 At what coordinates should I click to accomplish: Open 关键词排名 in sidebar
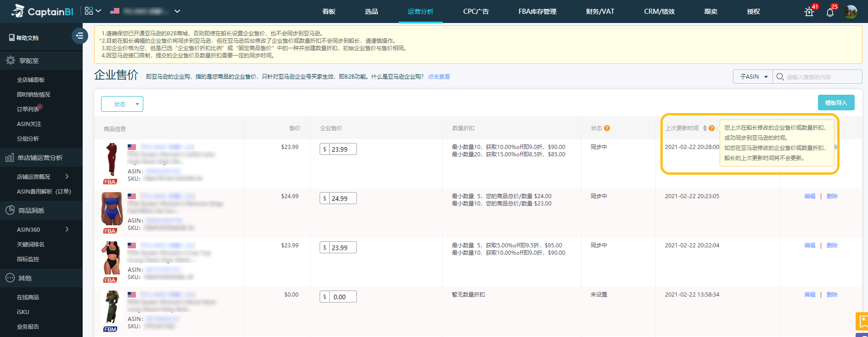click(x=31, y=245)
